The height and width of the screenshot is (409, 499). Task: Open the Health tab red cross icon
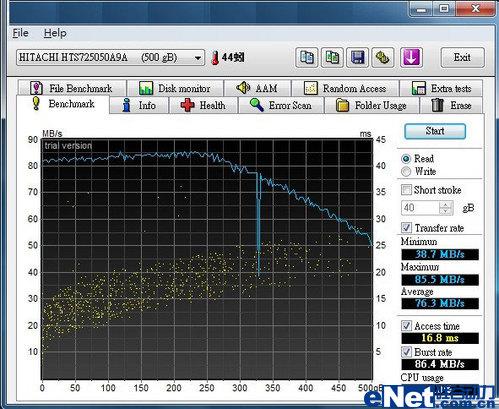(187, 105)
